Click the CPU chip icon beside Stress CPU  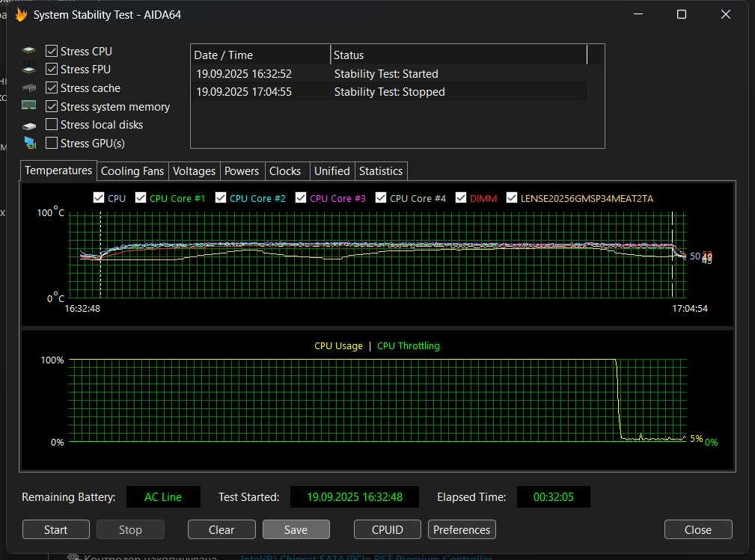pyautogui.click(x=29, y=51)
